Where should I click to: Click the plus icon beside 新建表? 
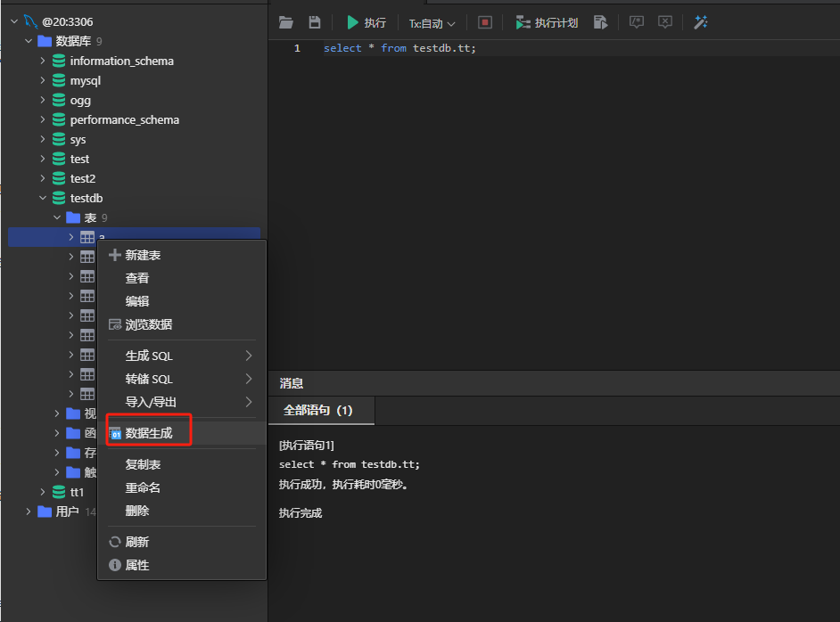click(x=115, y=255)
